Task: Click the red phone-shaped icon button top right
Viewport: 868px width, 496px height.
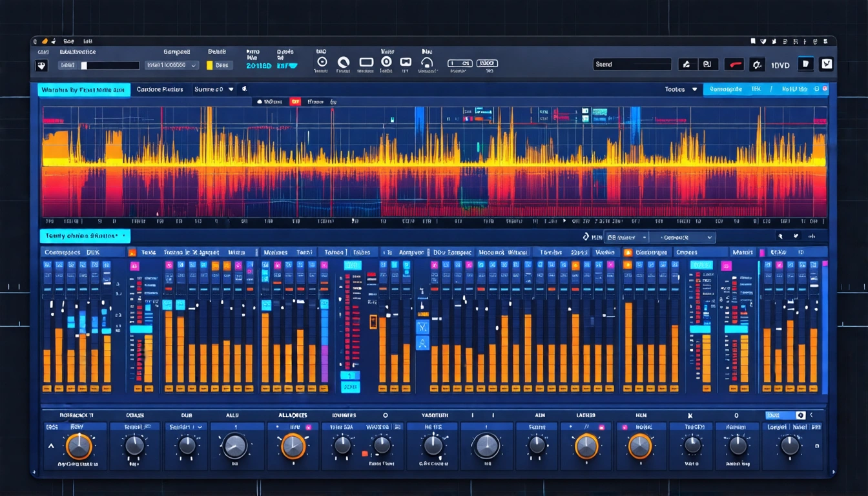Action: click(733, 64)
